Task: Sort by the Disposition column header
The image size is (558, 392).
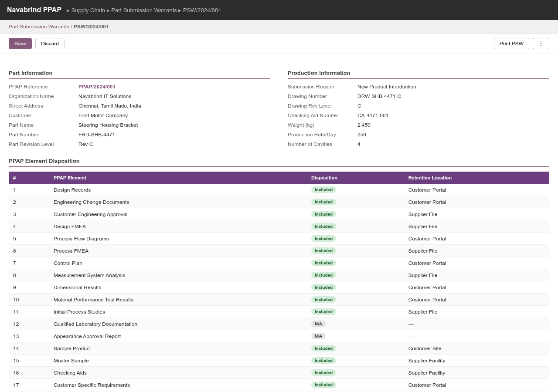Action: point(324,178)
